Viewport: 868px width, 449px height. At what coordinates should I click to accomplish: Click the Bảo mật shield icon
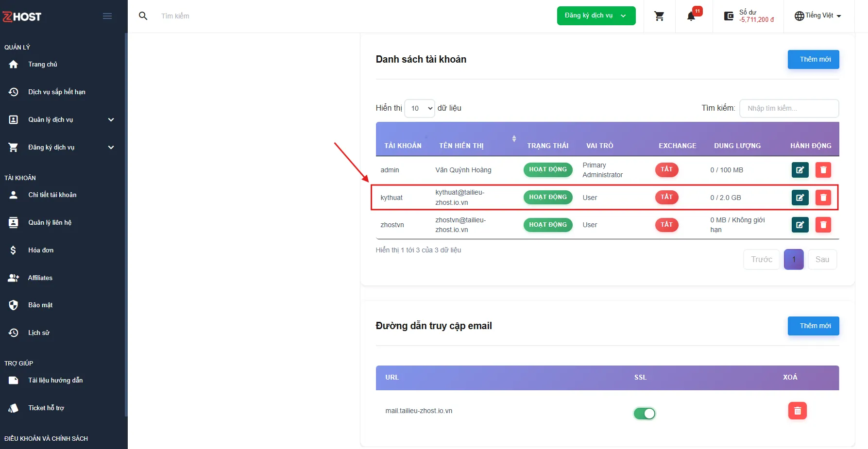[14, 305]
